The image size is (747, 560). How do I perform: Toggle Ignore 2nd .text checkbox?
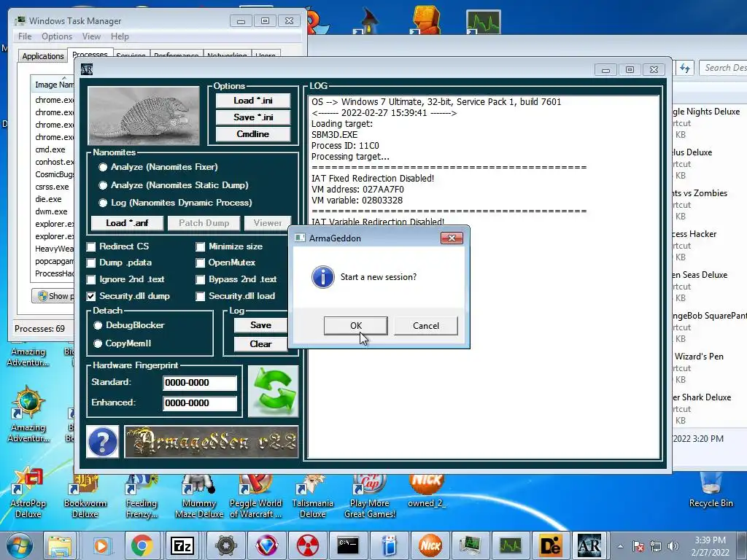[91, 279]
